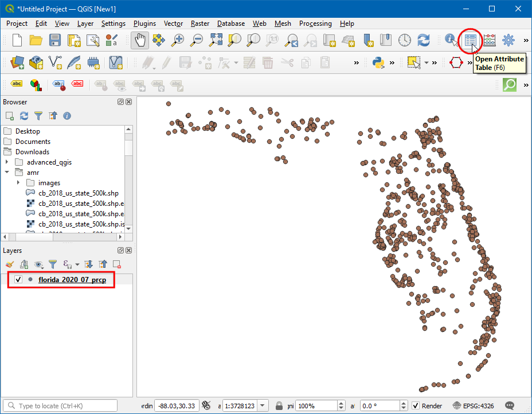532x414 pixels.
Task: Click Remove Layer icon in Layers panel
Action: (x=117, y=264)
